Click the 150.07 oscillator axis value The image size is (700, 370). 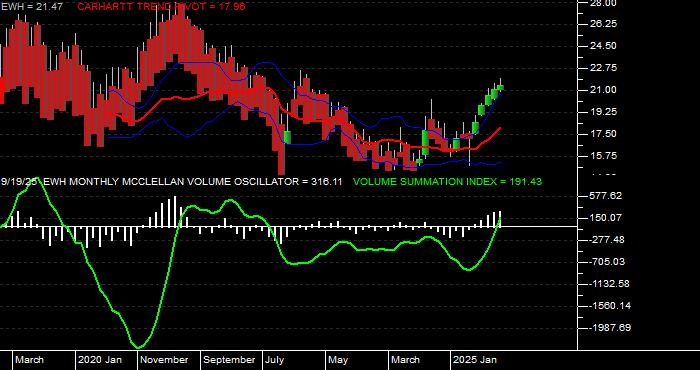(x=606, y=218)
